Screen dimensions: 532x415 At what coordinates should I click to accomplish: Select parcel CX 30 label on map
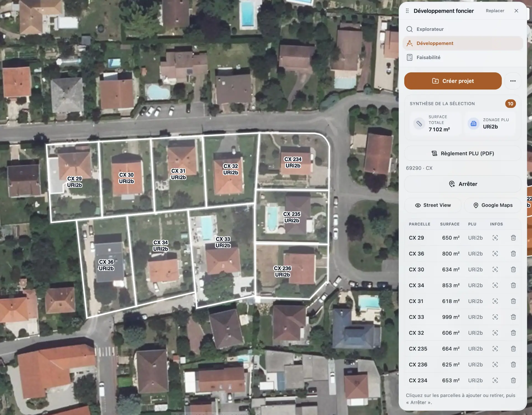[126, 178]
